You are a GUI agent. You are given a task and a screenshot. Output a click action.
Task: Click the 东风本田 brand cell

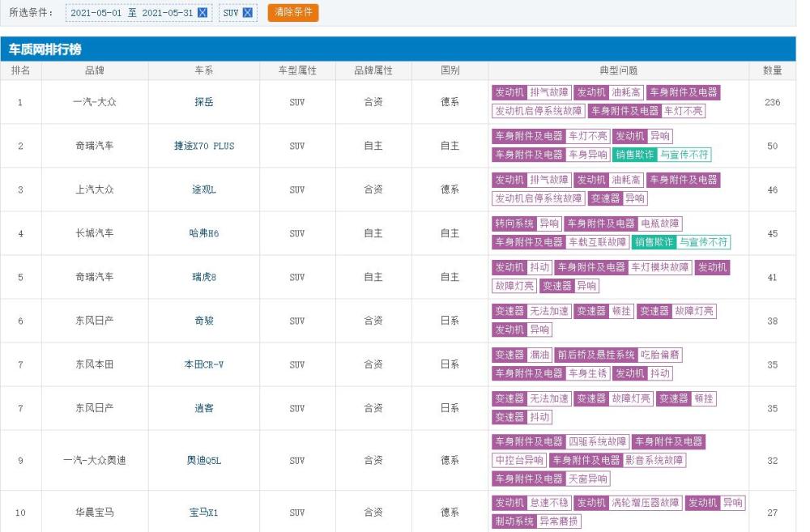[x=95, y=364]
